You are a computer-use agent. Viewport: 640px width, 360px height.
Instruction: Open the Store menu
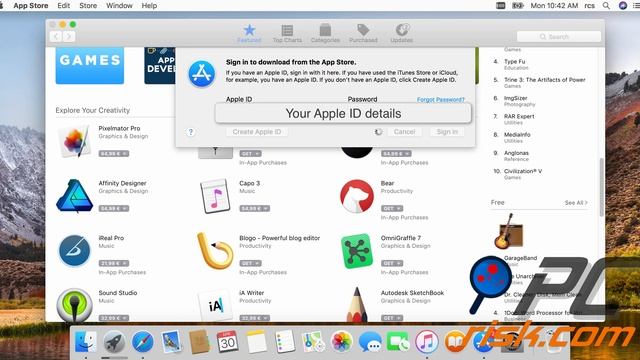88,6
